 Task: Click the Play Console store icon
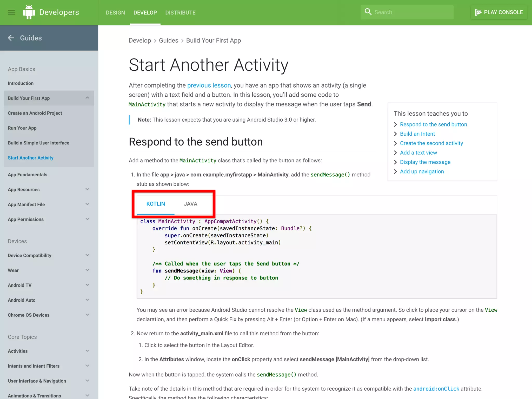478,12
